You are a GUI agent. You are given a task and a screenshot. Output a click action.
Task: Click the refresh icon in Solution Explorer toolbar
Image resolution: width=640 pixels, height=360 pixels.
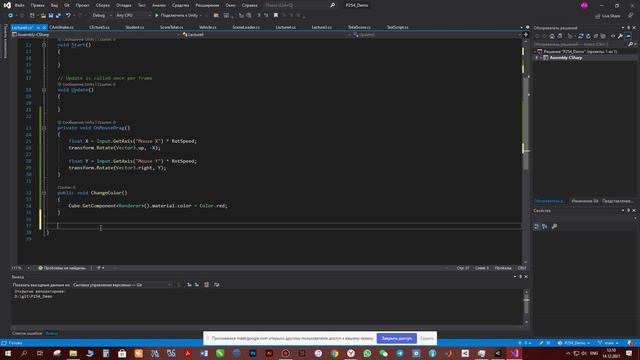point(588,36)
